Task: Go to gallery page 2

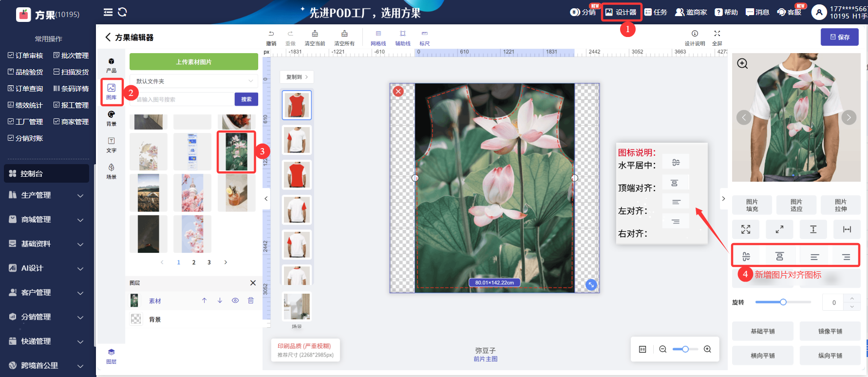Action: pyautogui.click(x=194, y=262)
